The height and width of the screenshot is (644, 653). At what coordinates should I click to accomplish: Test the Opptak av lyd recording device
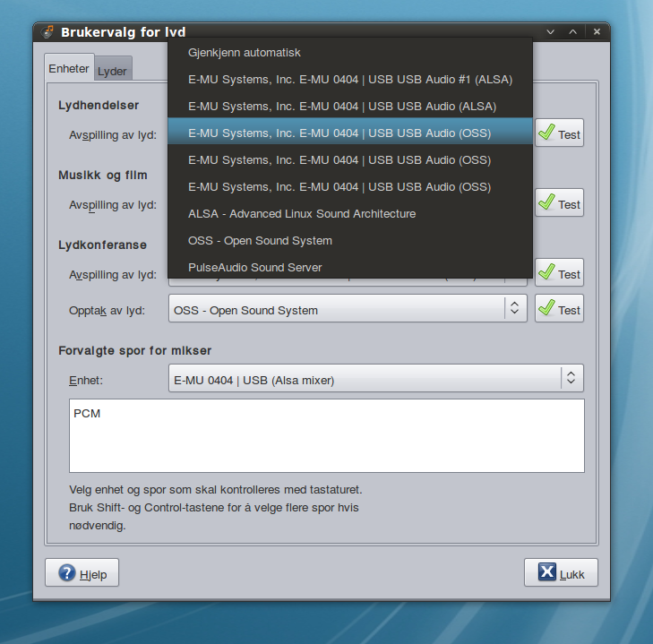point(559,309)
